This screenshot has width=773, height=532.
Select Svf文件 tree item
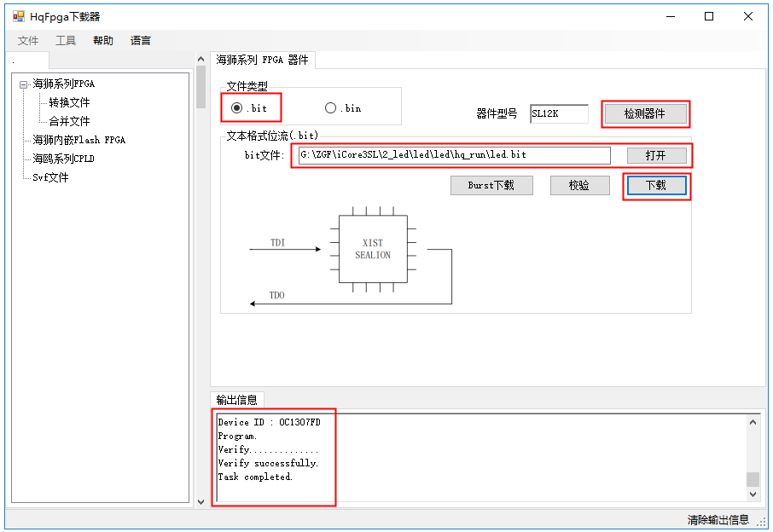[50, 177]
